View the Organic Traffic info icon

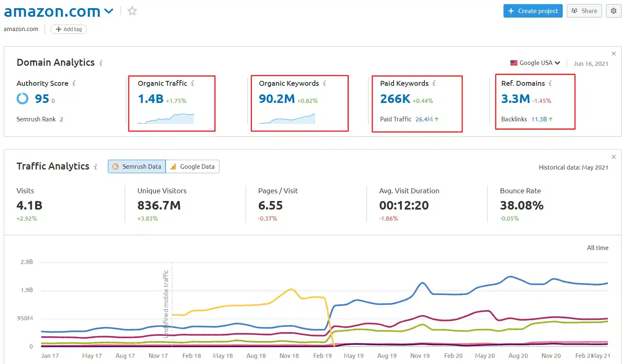coord(192,83)
